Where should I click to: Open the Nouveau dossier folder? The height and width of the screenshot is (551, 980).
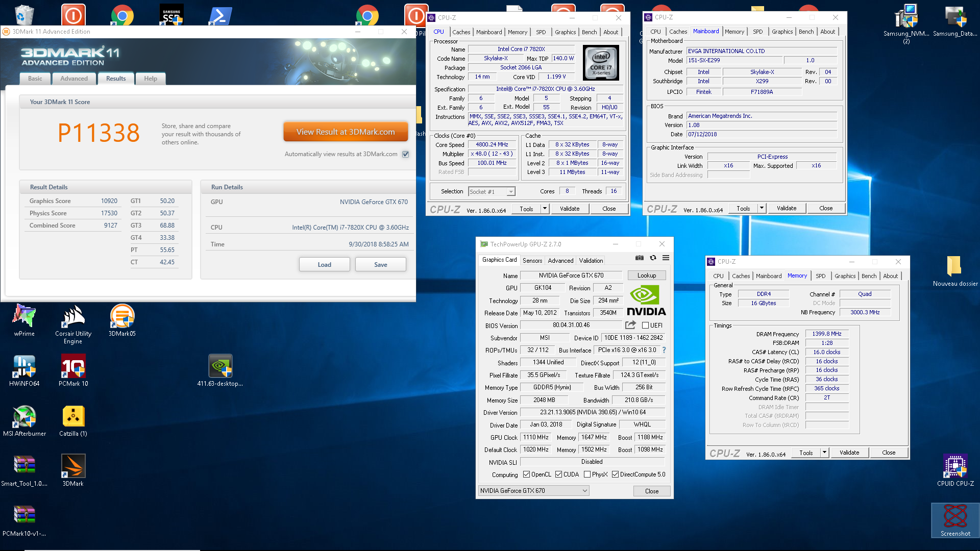click(955, 271)
